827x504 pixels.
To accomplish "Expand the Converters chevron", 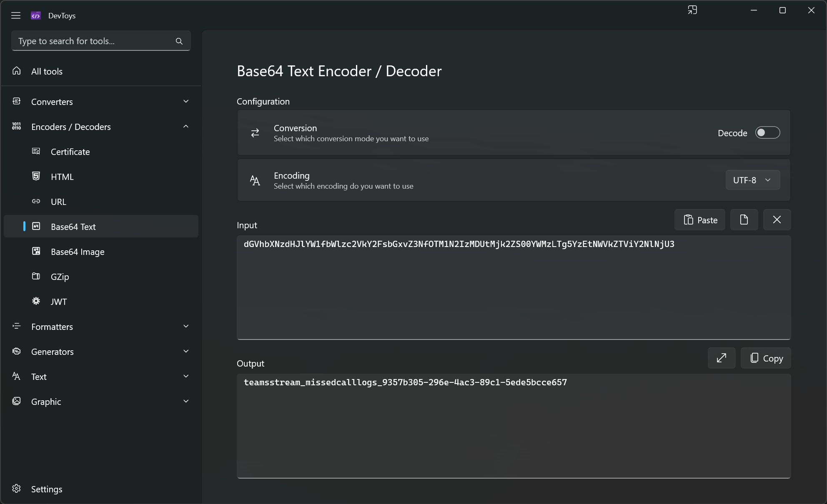I will 186,101.
